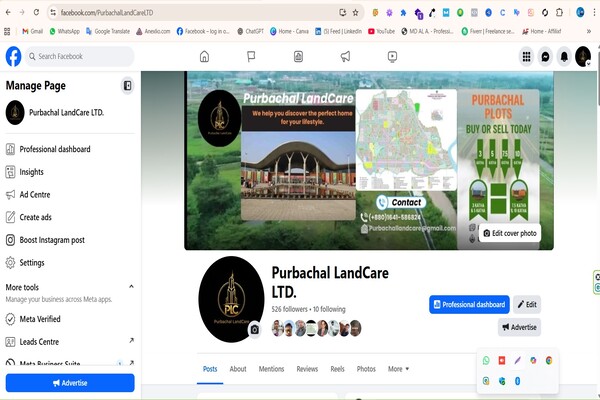The image size is (600, 400).
Task: Click camera icon on profile picture
Action: coord(254,329)
